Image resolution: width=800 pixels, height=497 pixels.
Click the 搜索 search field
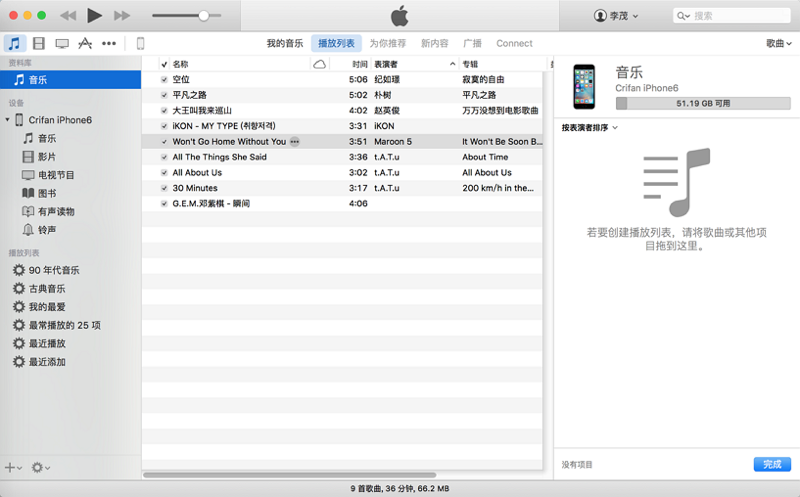tap(731, 16)
